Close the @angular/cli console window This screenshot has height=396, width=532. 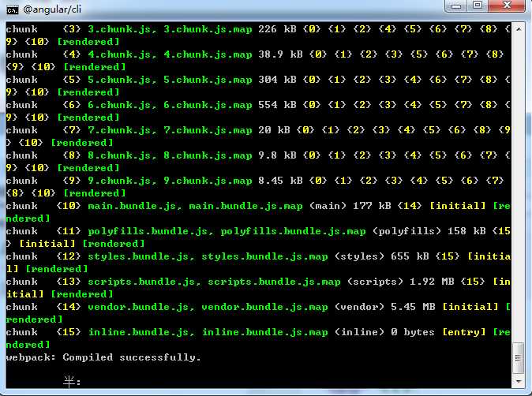[x=508, y=6]
